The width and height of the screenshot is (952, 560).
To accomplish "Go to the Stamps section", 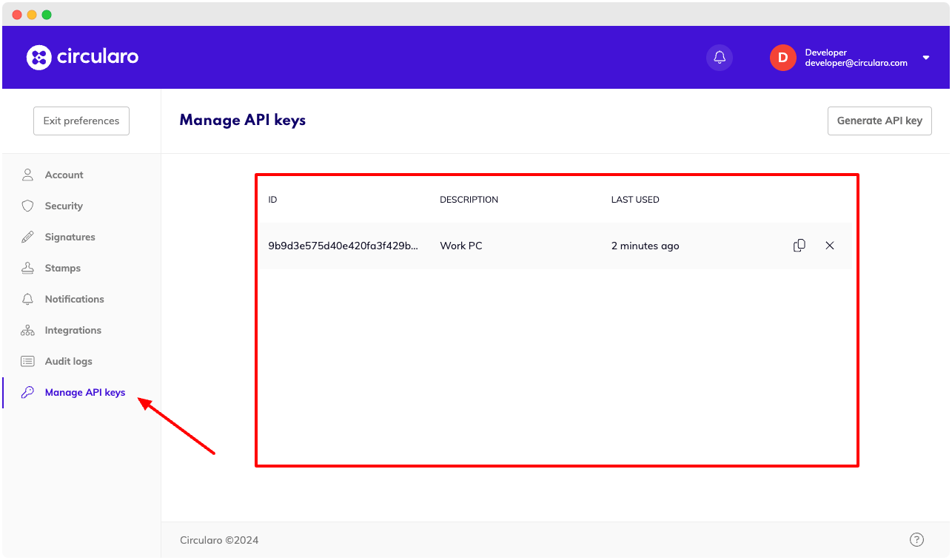I will click(63, 268).
